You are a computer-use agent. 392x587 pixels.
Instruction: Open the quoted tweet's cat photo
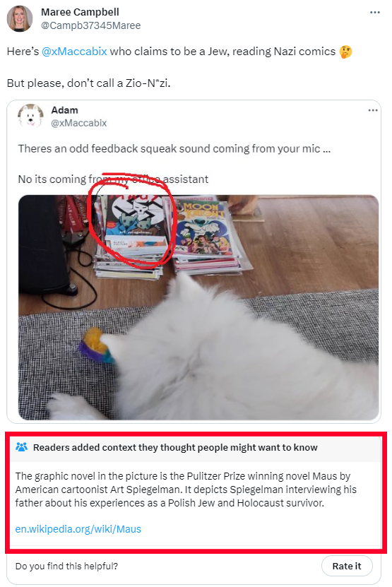[198, 307]
